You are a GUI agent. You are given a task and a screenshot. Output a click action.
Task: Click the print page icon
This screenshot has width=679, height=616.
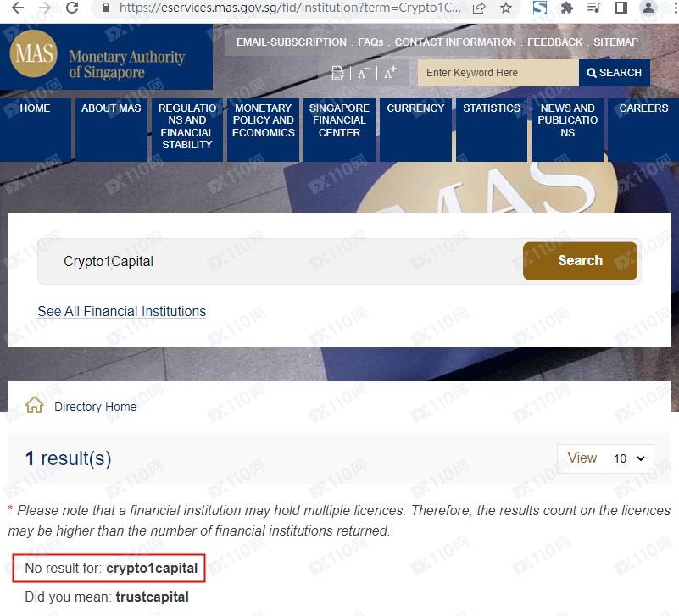coord(337,73)
